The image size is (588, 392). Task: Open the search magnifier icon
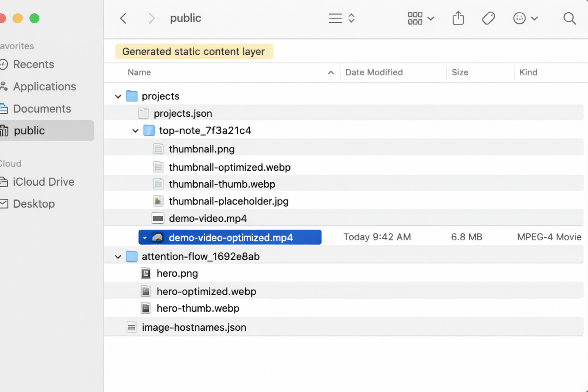coord(569,18)
